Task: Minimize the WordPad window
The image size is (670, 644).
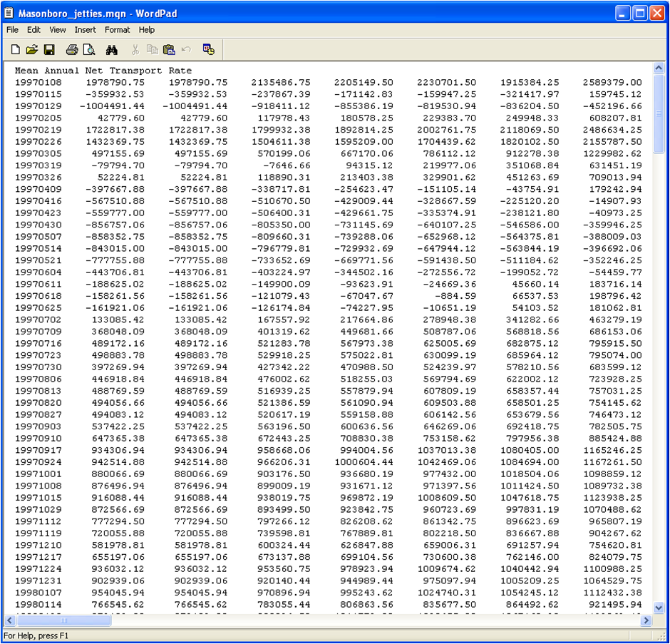Action: tap(622, 14)
